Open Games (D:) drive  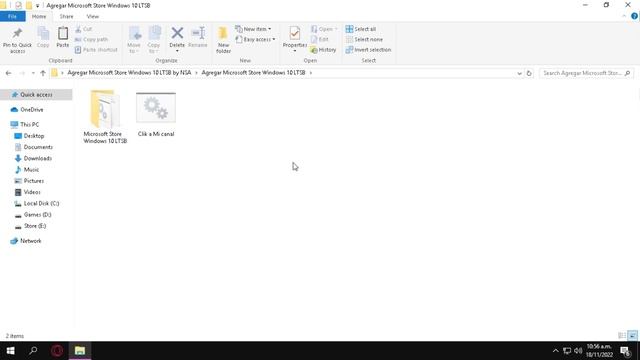coord(37,215)
